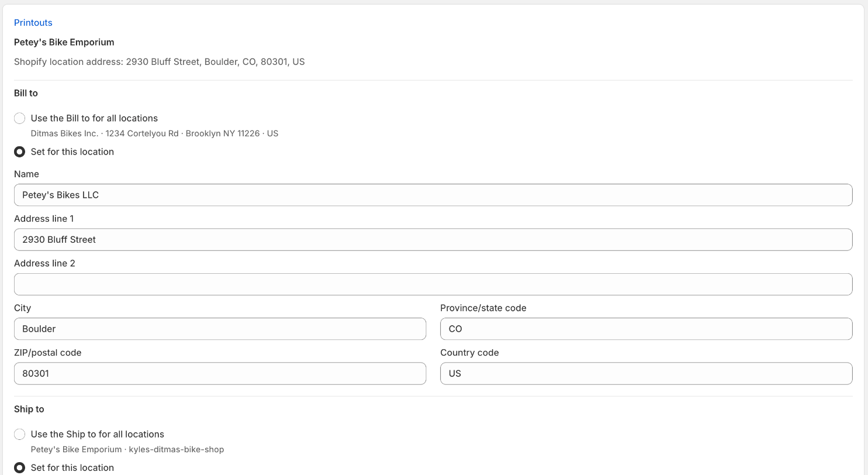Select 'Use the Bill to for all locations'
The width and height of the screenshot is (868, 475).
[20, 118]
